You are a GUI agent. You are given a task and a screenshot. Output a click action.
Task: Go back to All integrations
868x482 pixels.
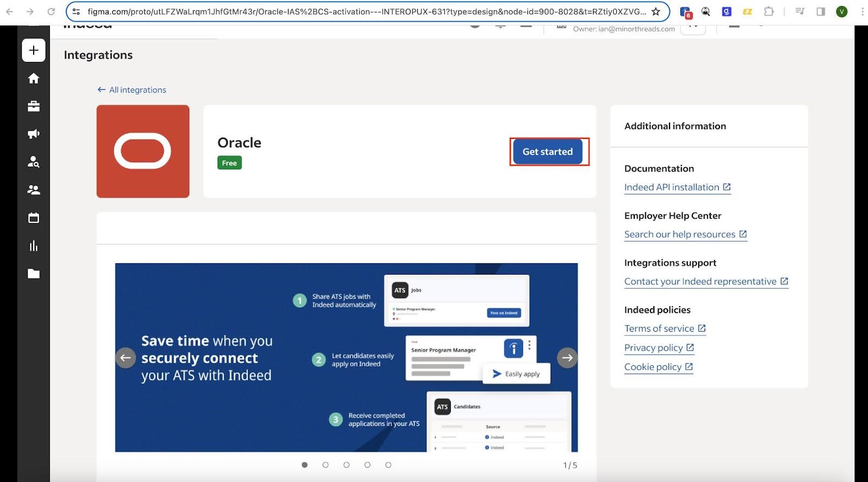[132, 90]
